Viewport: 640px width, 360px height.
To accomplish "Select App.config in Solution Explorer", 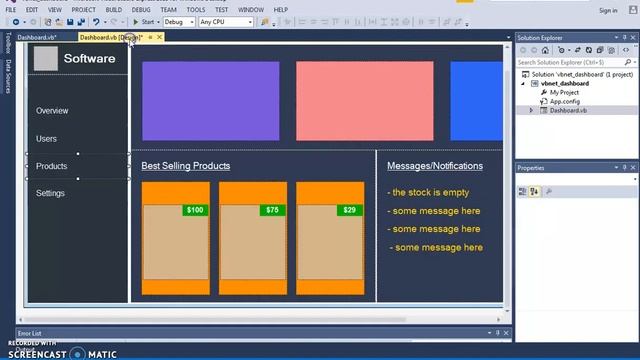I will point(564,101).
